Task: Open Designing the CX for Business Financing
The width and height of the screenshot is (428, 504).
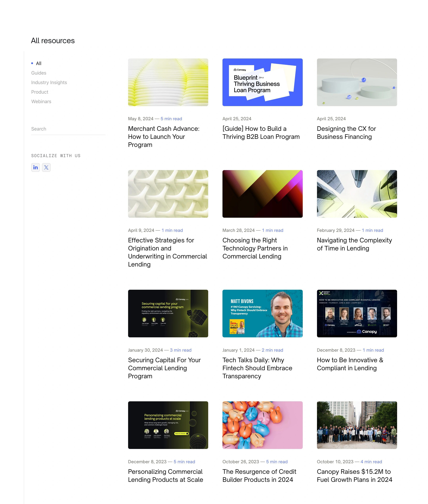Action: (346, 133)
